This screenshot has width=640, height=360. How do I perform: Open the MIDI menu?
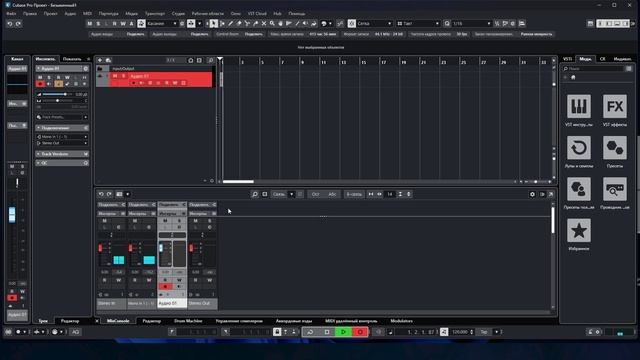click(x=87, y=13)
